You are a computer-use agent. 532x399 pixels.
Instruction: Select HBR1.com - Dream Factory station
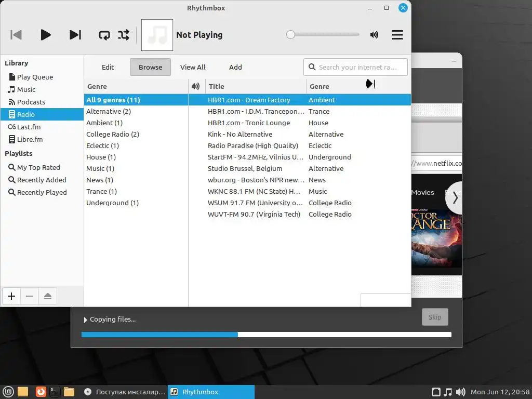pos(300,100)
